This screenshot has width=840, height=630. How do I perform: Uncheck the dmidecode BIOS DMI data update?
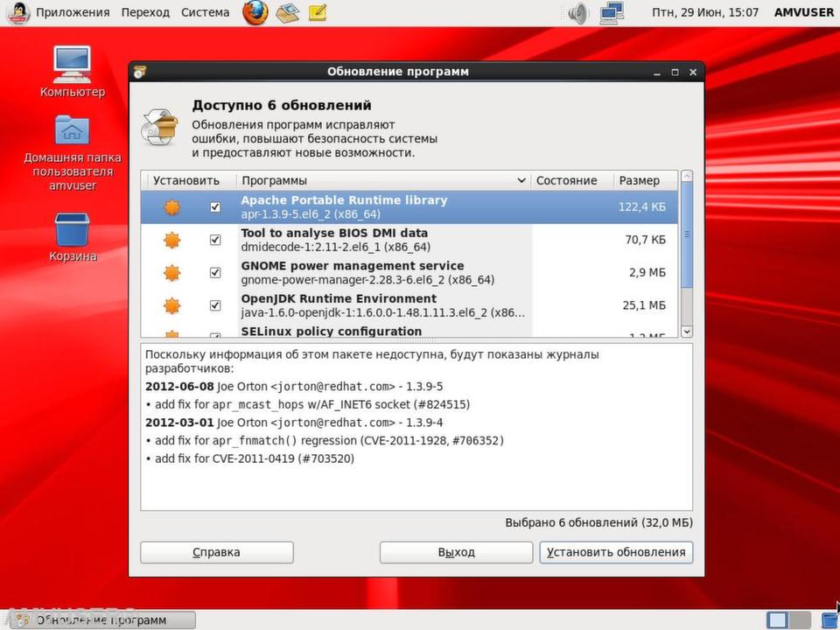pos(215,240)
